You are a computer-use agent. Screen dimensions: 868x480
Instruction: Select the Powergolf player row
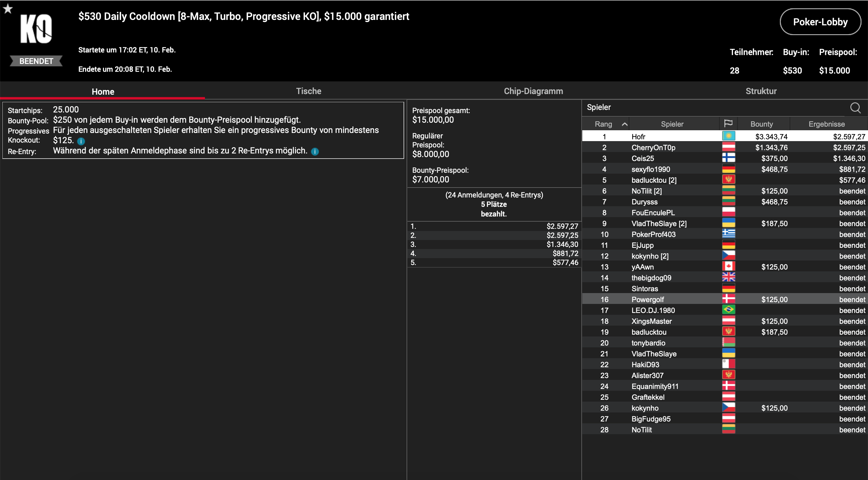coord(647,299)
